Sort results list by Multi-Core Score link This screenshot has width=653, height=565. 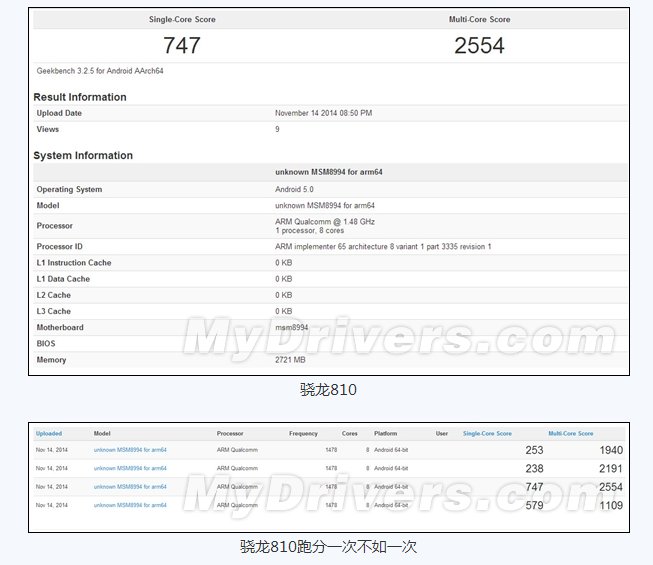[571, 433]
